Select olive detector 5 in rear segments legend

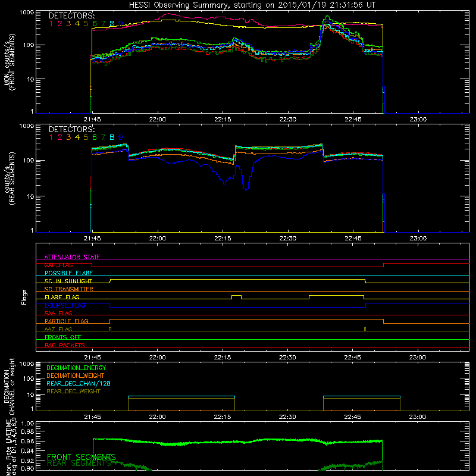[86, 137]
